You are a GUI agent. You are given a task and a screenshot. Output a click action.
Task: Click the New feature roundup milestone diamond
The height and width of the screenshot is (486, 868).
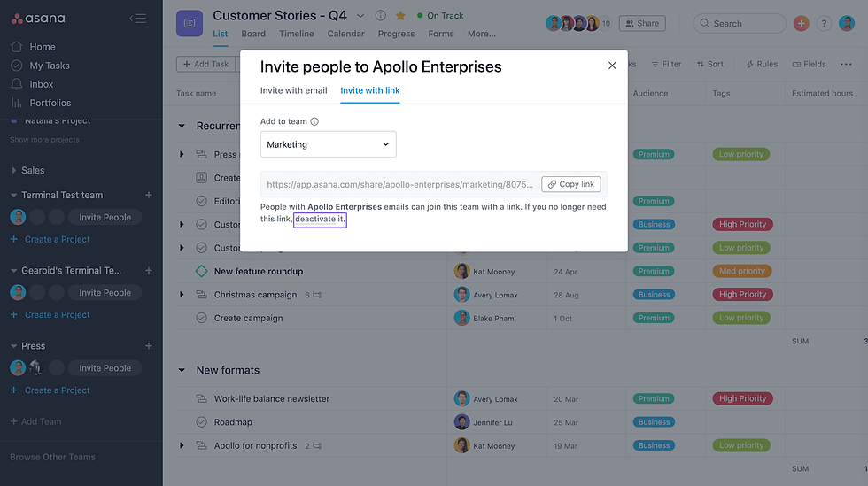(x=202, y=271)
